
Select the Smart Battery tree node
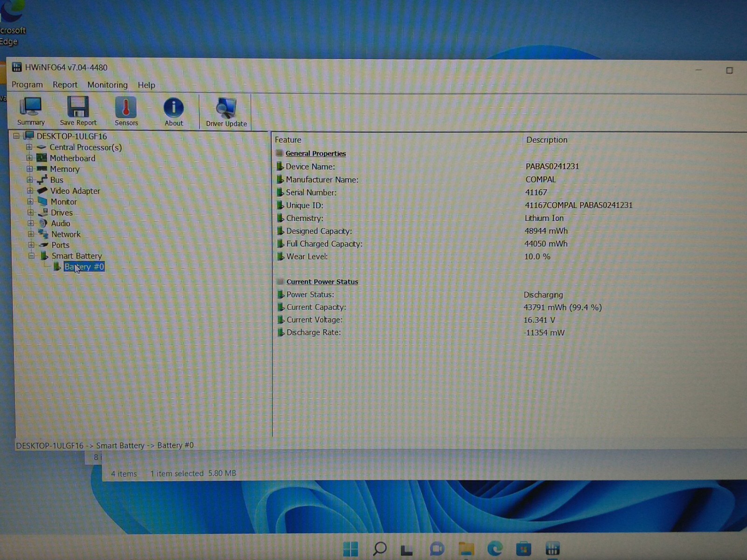(x=77, y=256)
